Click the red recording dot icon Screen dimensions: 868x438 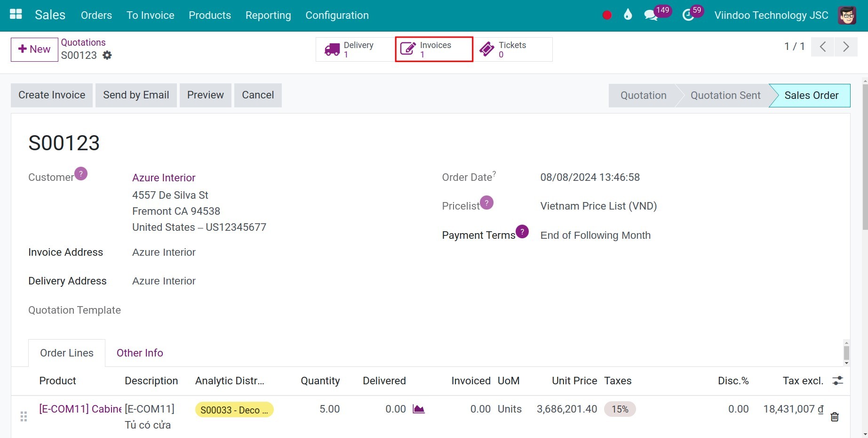(x=607, y=15)
